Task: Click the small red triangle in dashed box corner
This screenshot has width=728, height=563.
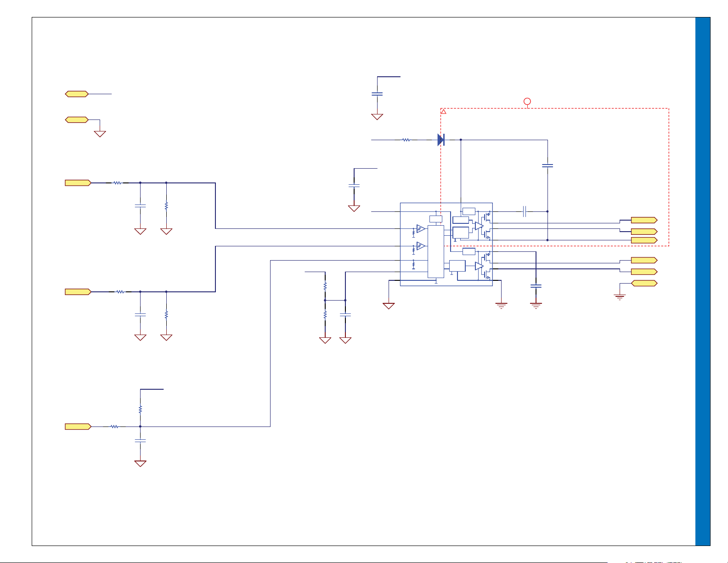Action: 444,112
